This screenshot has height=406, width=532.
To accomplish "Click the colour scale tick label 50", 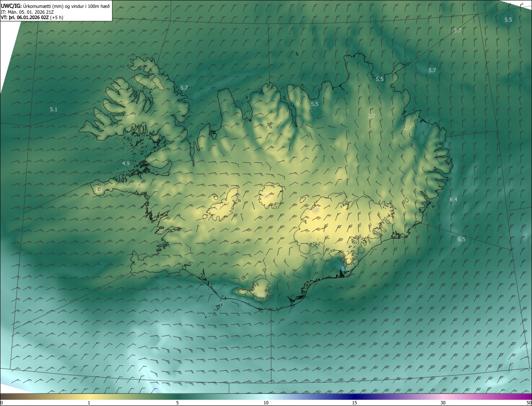I will [x=529, y=403].
